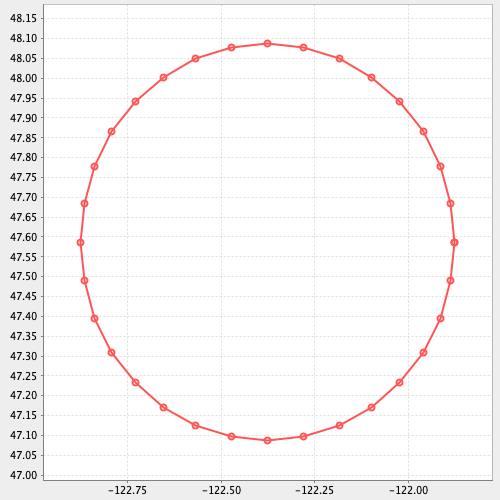Click the 48.15 y-axis tick label
The image size is (500, 500).
coord(23,18)
